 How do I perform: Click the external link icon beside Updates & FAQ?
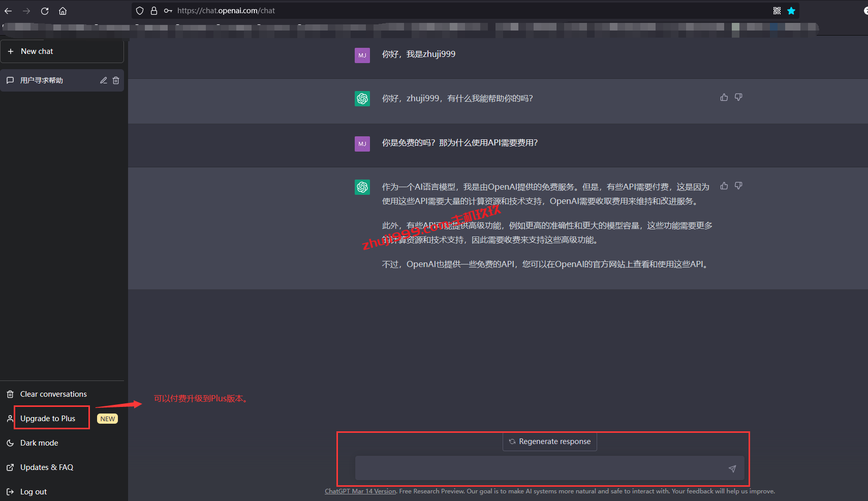[10, 467]
